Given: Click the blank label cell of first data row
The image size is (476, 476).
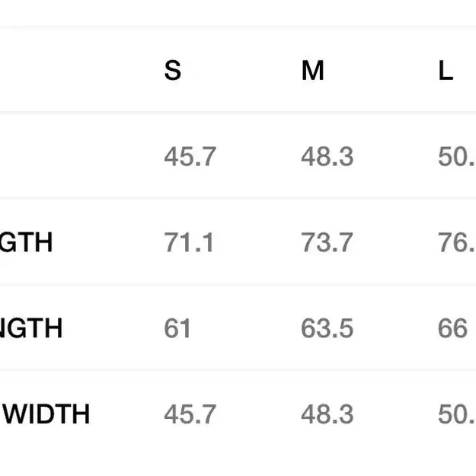Looking at the screenshot, I should tap(76, 155).
